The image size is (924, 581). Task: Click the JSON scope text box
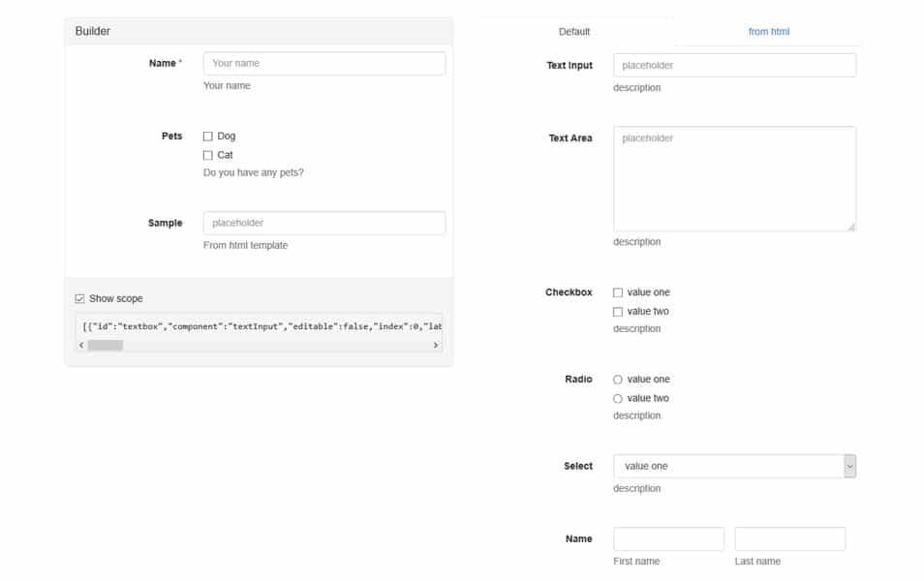(x=257, y=326)
